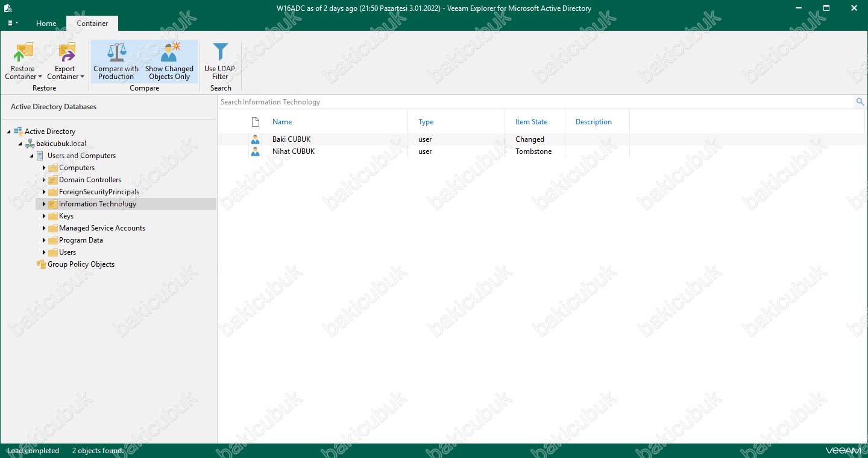The image size is (868, 458).
Task: Sort by the Type column header
Action: tap(426, 122)
